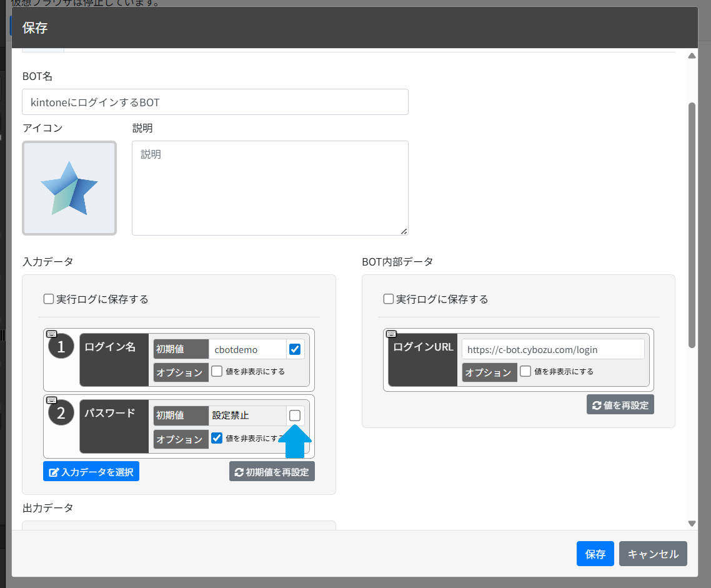
Task: Click the resize grip of 説明 textarea
Action: [x=404, y=231]
